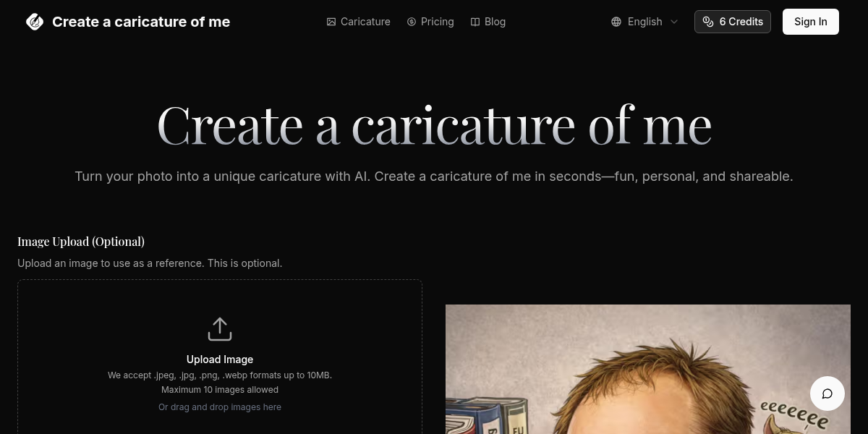The height and width of the screenshot is (434, 868).
Task: Click the credits coins icon near 6 Credits
Action: (708, 22)
